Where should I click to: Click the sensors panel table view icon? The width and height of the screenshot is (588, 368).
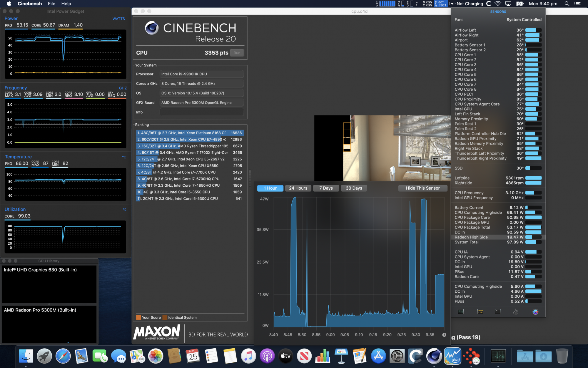click(x=480, y=311)
